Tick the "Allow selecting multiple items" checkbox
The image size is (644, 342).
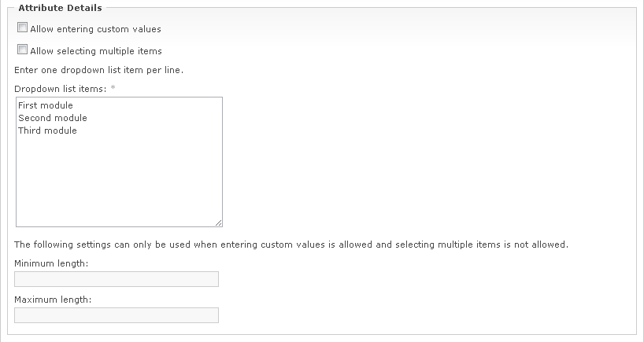22,50
